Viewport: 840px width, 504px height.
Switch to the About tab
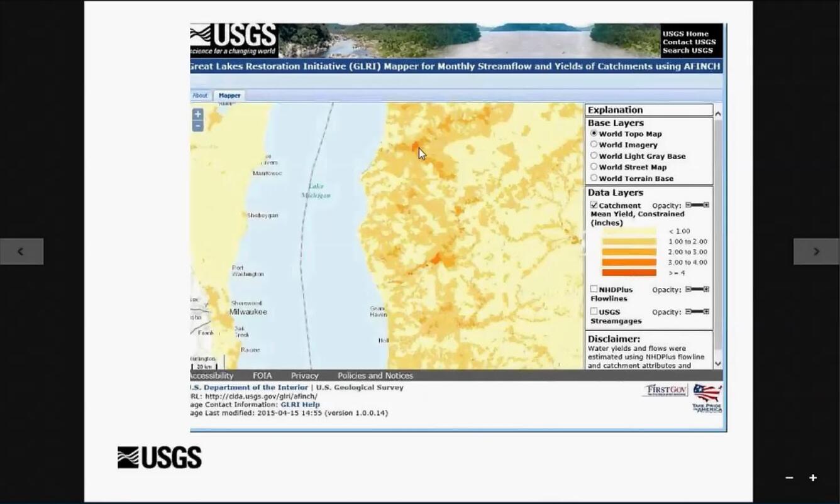click(x=200, y=96)
